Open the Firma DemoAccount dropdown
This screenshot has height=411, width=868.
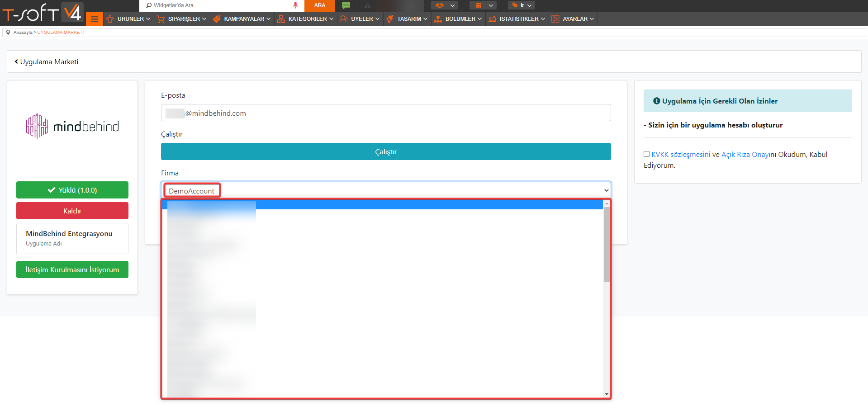pyautogui.click(x=386, y=190)
